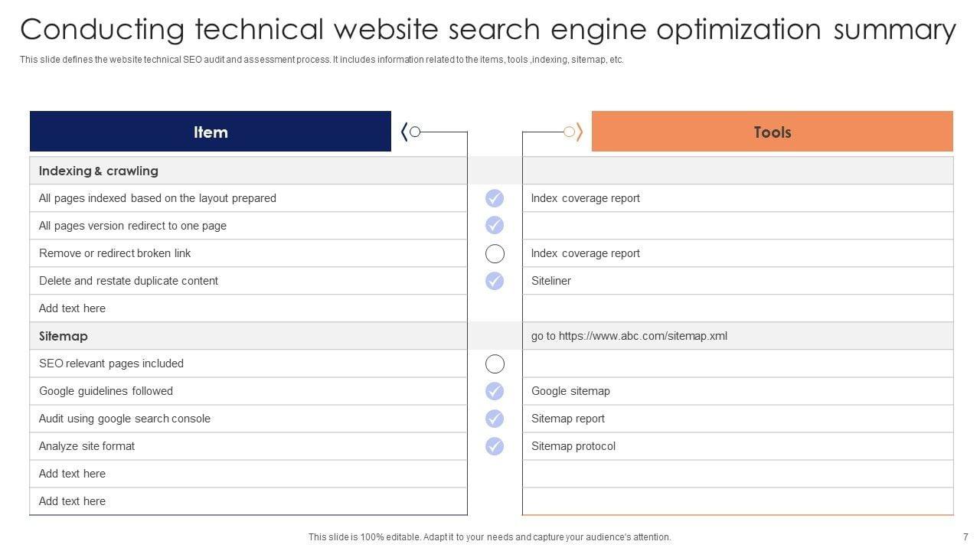Screen dimensions: 980x551
Task: Check the empty circle for 'SEO relevant pages included'
Action: [x=495, y=364]
